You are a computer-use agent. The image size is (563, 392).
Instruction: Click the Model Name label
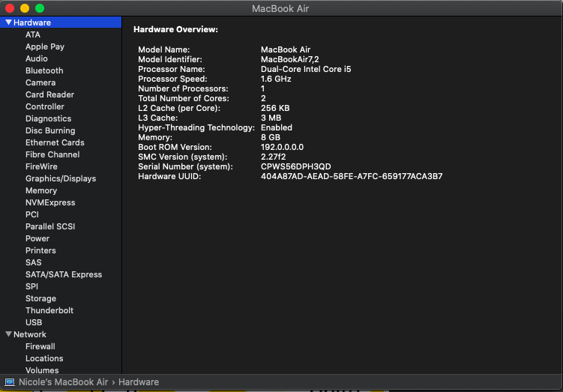[x=163, y=50]
